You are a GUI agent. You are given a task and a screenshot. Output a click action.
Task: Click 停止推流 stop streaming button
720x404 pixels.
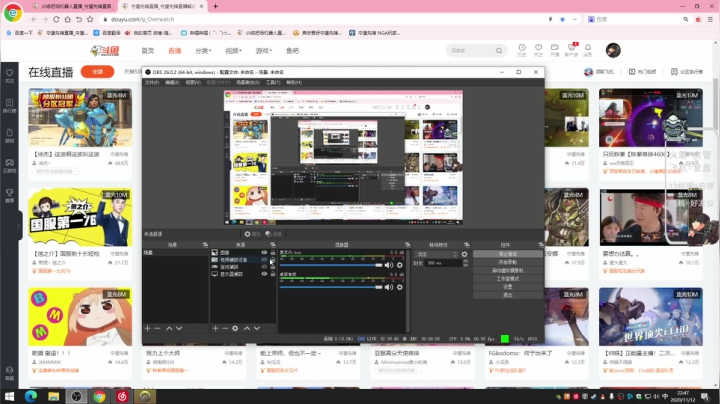[x=508, y=254]
